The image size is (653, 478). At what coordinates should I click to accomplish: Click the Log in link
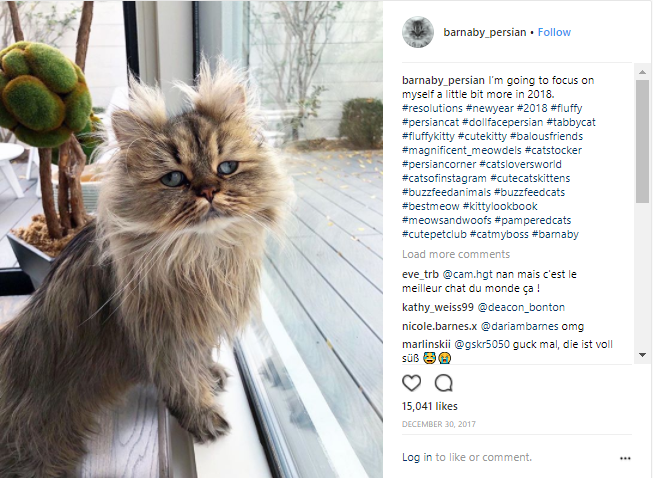coord(417,457)
